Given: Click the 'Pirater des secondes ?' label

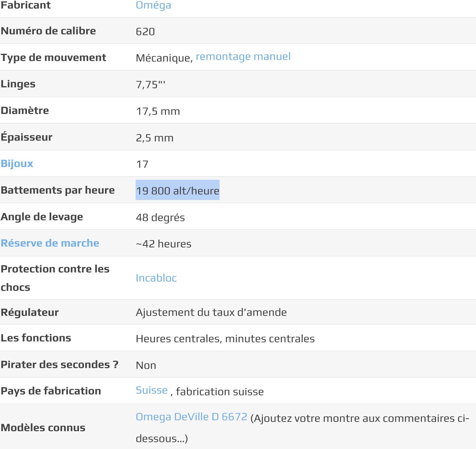Looking at the screenshot, I should [59, 365].
